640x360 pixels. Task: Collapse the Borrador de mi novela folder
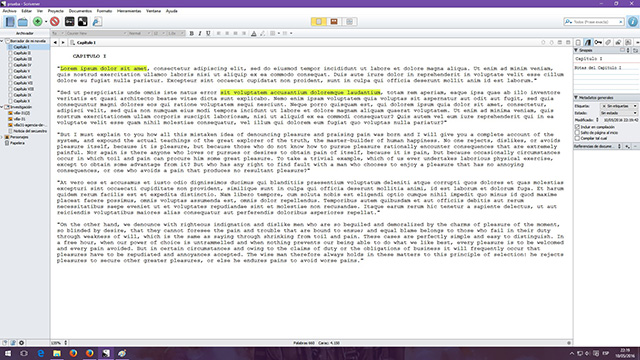pyautogui.click(x=2, y=41)
